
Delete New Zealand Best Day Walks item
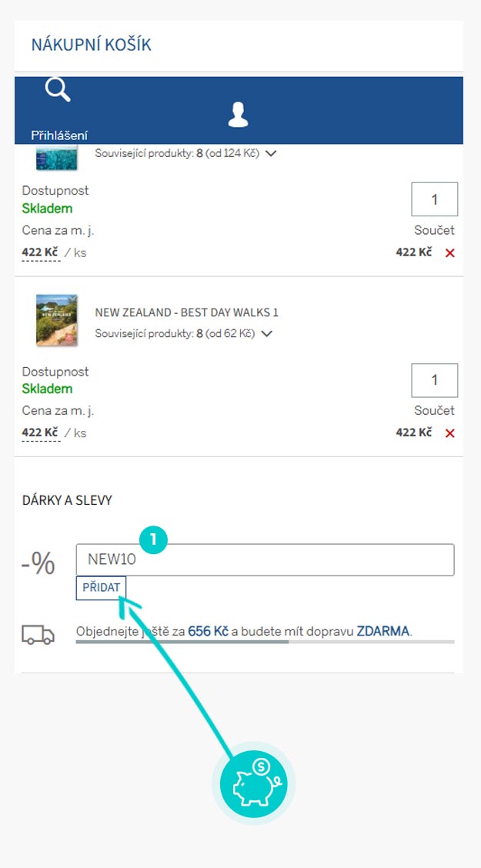click(450, 433)
